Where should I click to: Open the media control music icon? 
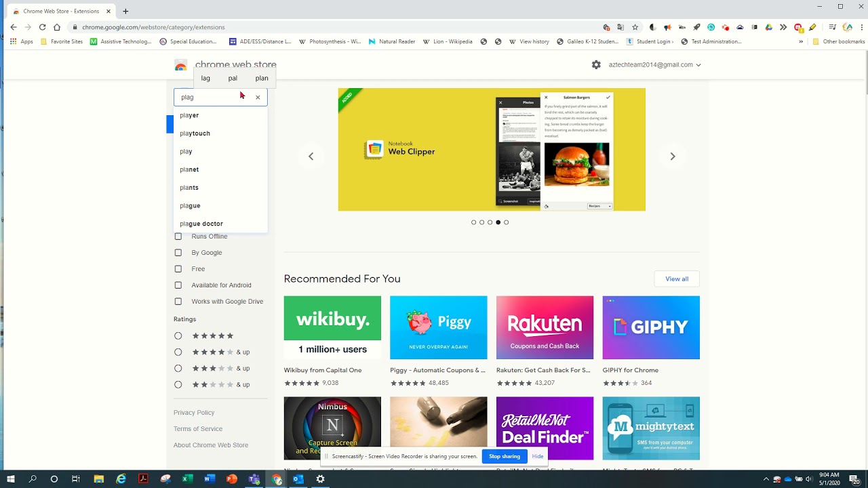click(x=833, y=27)
